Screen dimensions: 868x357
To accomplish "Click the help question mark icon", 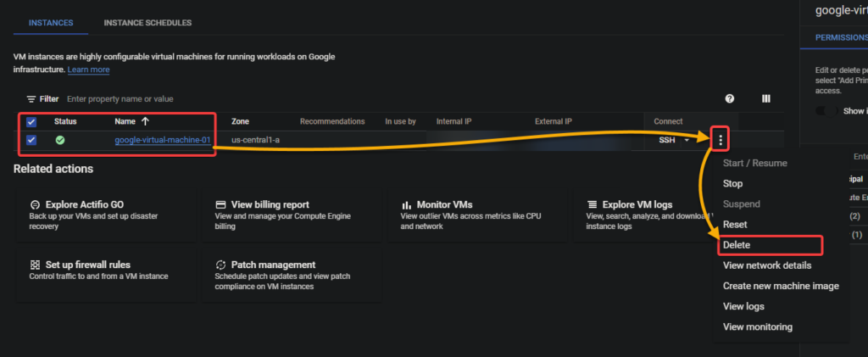I will coord(729,99).
